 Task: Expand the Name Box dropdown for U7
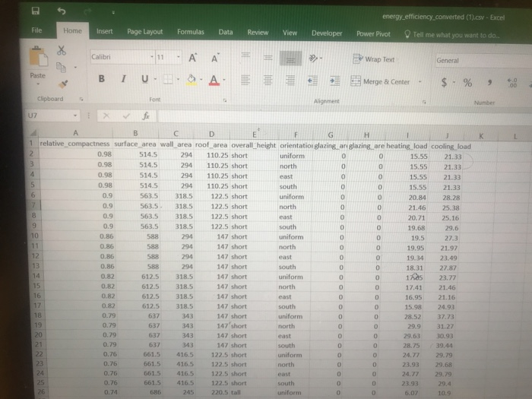tap(75, 116)
